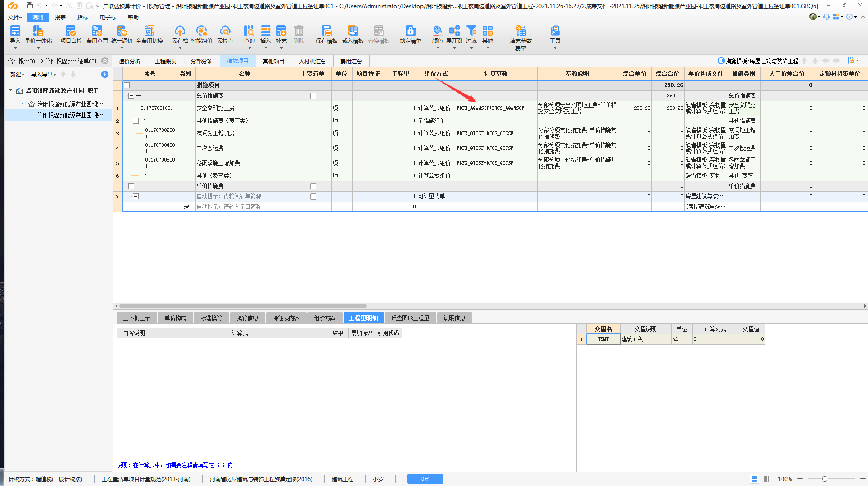Switch to 人材机汇总 tab

[x=312, y=61]
